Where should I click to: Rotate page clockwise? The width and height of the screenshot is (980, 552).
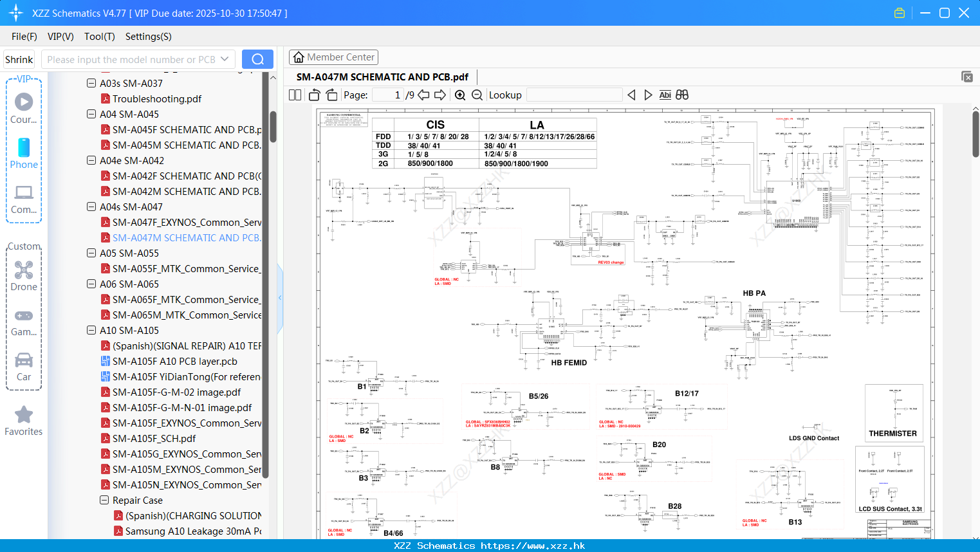click(331, 95)
